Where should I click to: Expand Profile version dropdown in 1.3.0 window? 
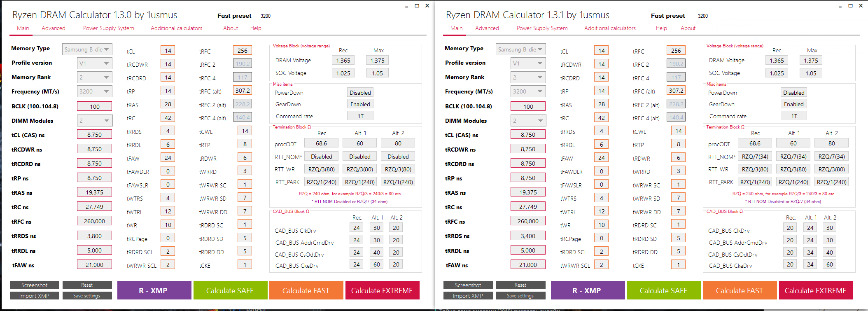pos(94,63)
